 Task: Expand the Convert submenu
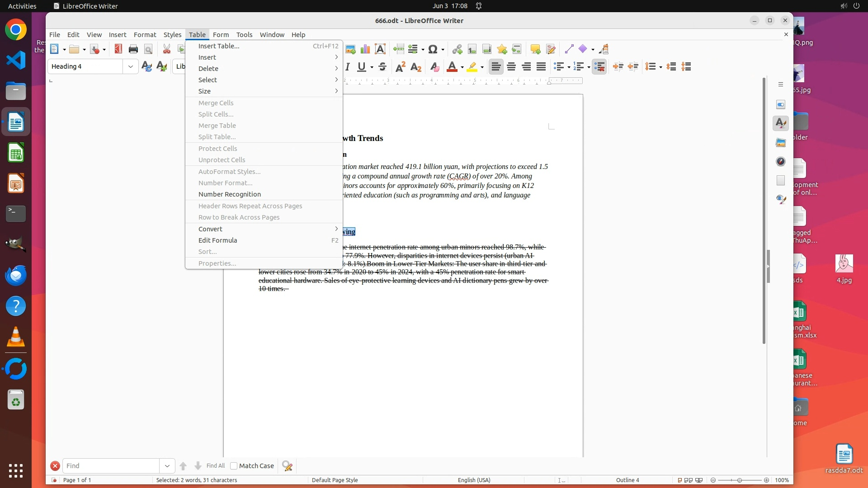tap(211, 229)
